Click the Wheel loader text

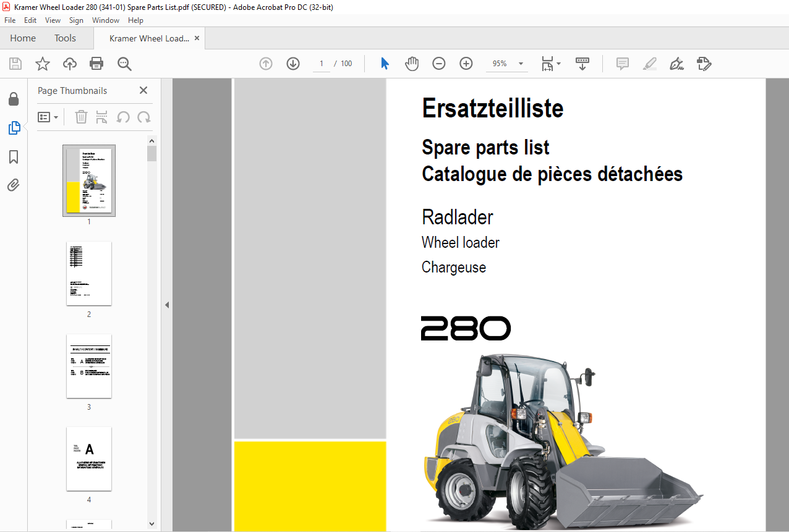[x=461, y=243]
